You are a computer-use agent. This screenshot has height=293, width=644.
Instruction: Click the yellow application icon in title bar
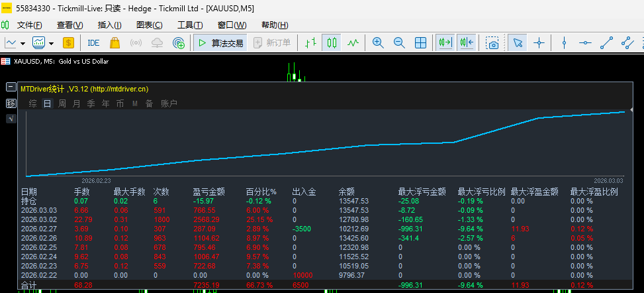point(7,7)
